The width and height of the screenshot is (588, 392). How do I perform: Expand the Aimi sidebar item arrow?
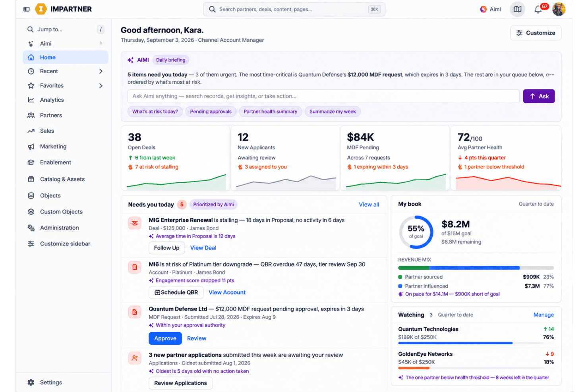click(x=101, y=43)
